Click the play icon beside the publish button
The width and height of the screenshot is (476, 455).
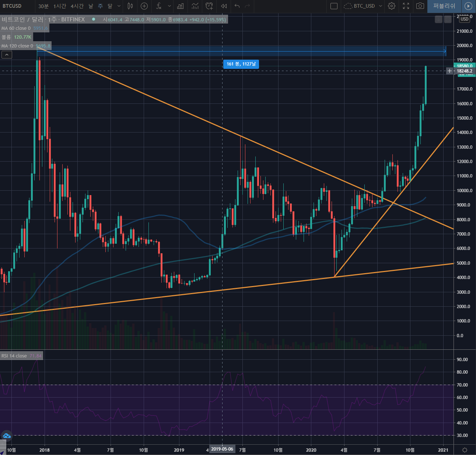[x=468, y=6]
